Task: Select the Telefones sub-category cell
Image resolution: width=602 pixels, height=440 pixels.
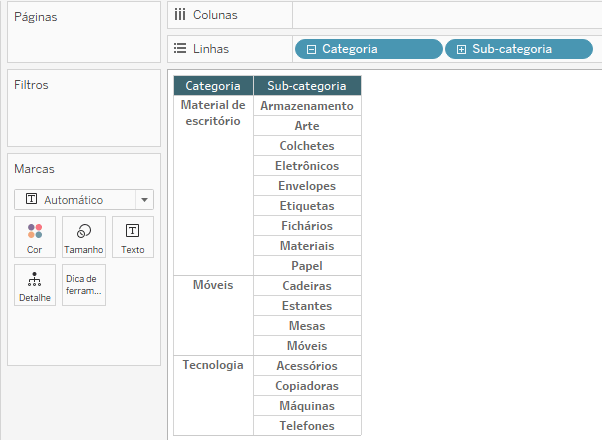Action: pyautogui.click(x=307, y=426)
